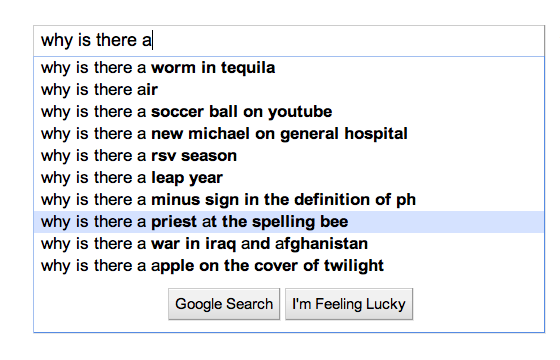Select 'apple on the cover of twilight'
Screen dimensions: 560x360
point(289,266)
